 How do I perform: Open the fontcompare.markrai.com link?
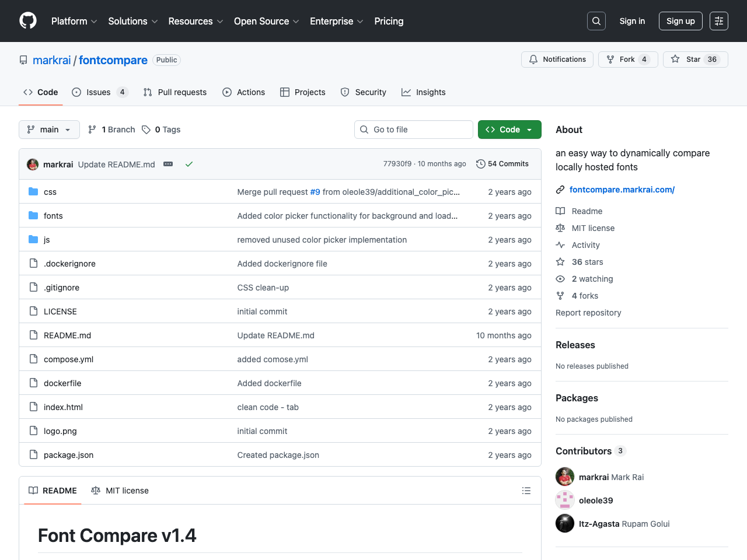(x=622, y=190)
